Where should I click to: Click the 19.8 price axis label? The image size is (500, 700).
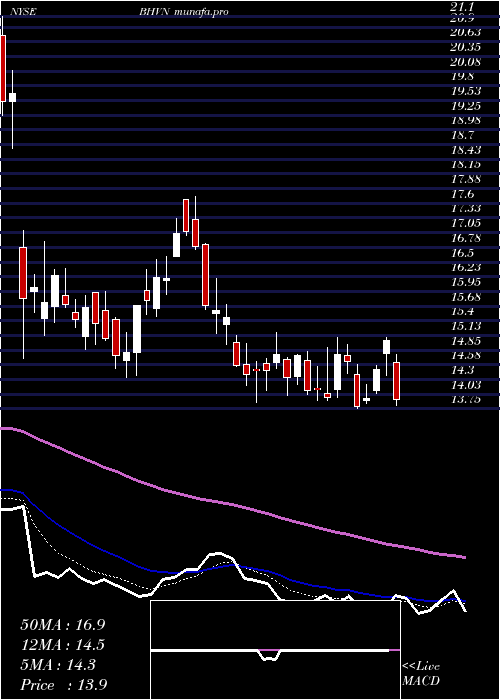463,76
